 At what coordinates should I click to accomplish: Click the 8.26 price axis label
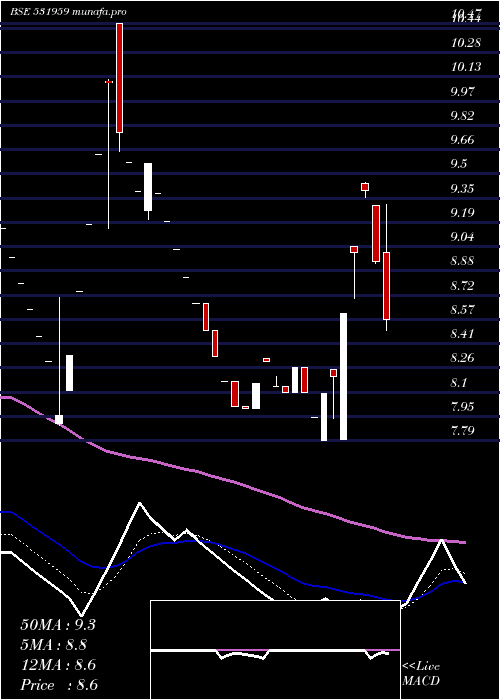462,358
